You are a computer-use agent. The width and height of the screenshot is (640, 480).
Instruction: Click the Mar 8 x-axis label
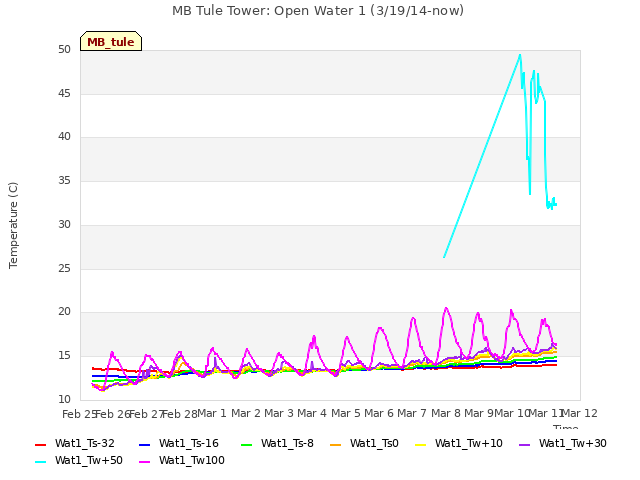[x=446, y=413]
